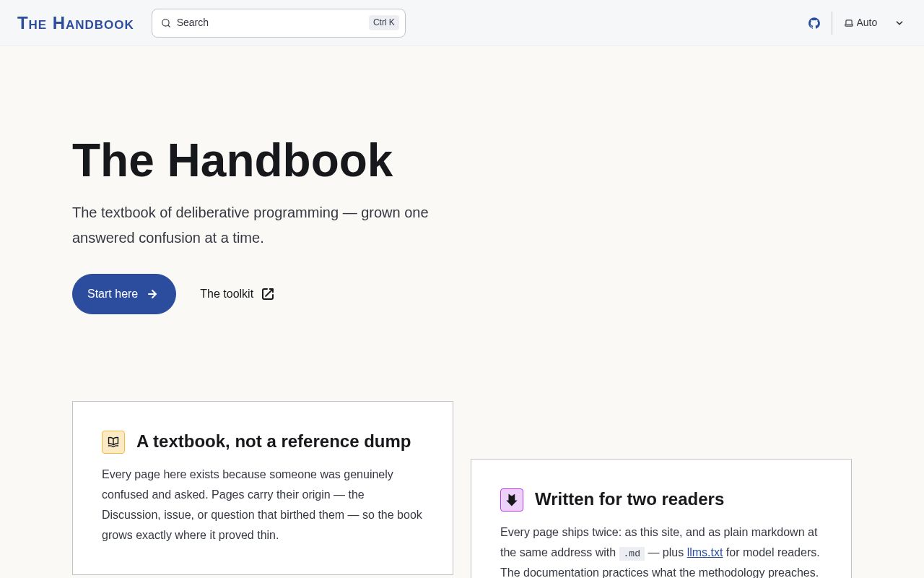Click the external link icon next to The toolkit
Viewport: 924px width, 578px height.
268,294
